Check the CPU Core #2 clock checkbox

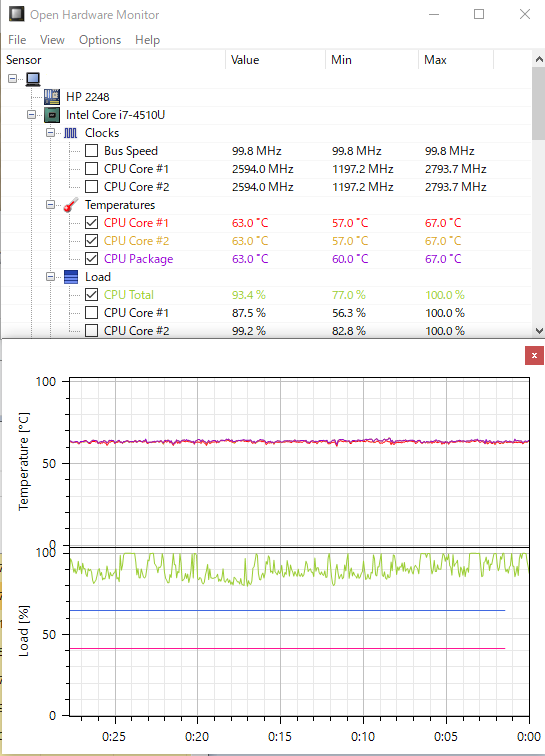(91, 187)
